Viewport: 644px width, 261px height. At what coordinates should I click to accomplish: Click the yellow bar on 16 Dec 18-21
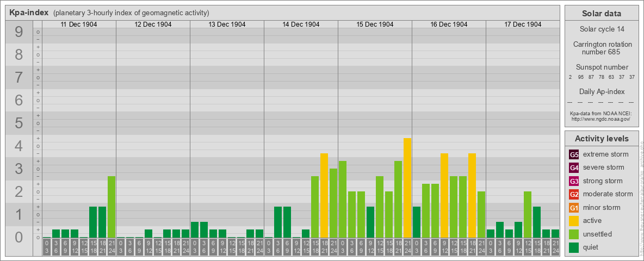[472, 196]
